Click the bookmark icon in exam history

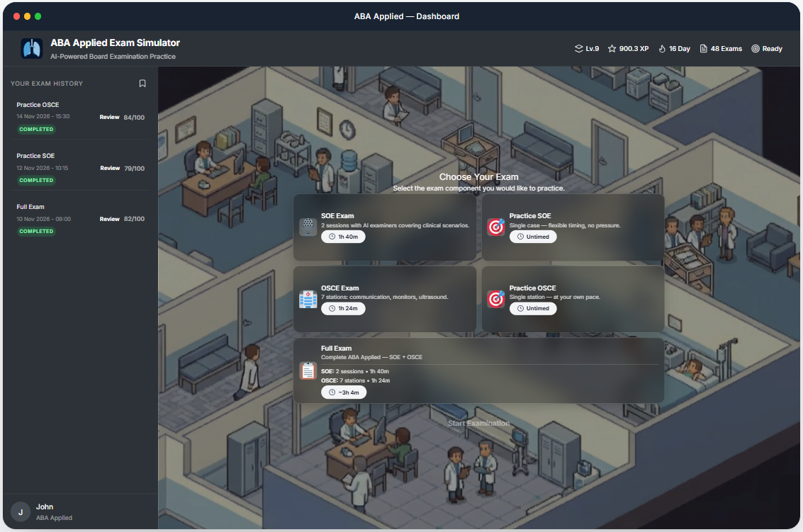click(x=142, y=84)
